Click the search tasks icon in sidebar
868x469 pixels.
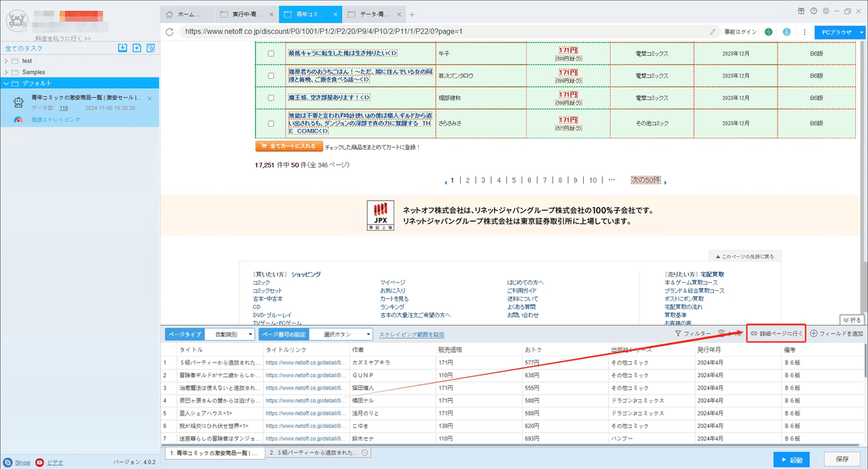tap(150, 48)
